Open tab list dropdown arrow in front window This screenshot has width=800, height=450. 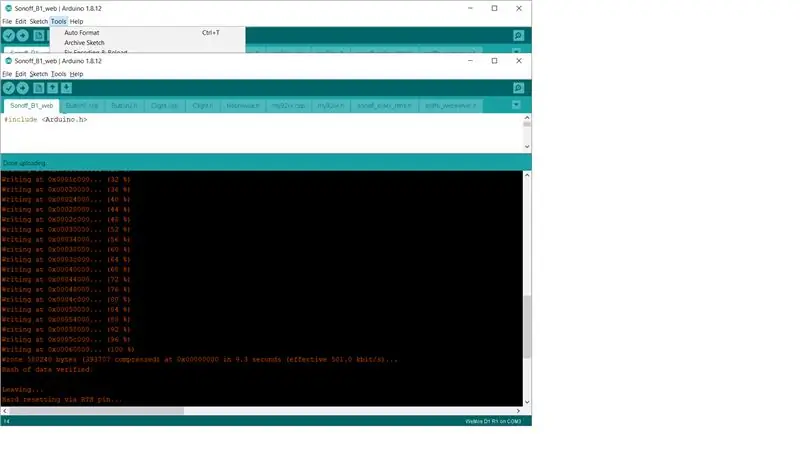click(x=516, y=105)
